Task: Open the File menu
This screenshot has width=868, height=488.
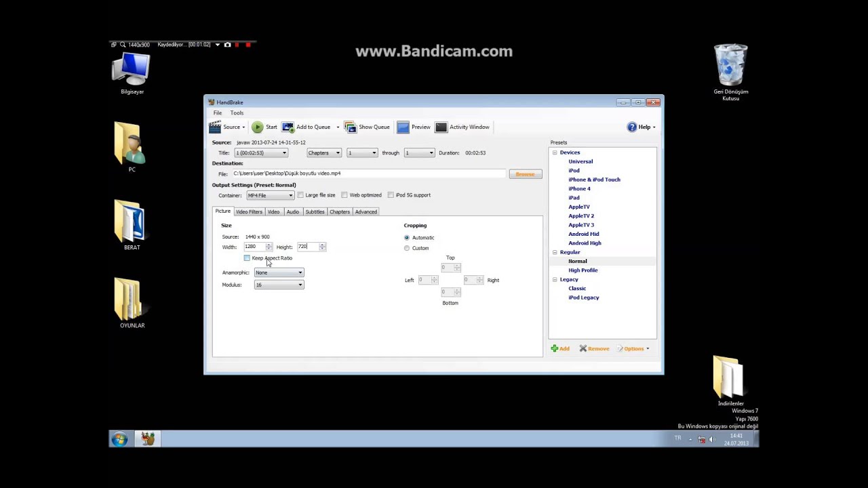Action: [x=218, y=113]
